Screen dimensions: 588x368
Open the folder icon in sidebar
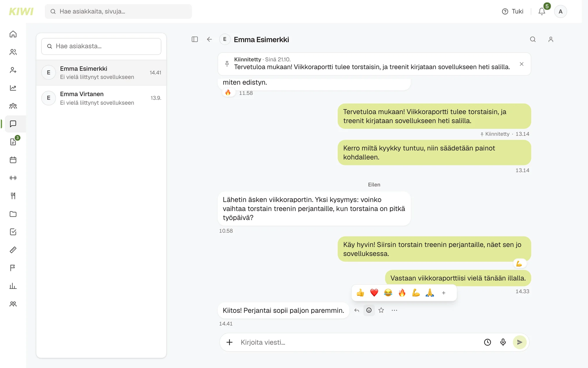coord(13,214)
